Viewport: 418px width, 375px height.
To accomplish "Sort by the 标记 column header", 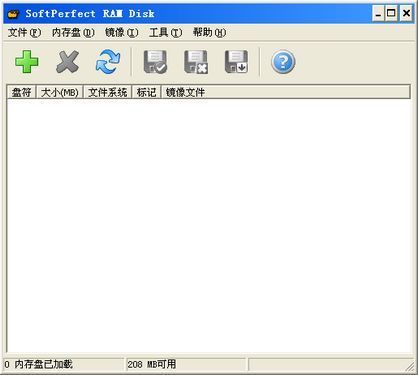I will [147, 92].
